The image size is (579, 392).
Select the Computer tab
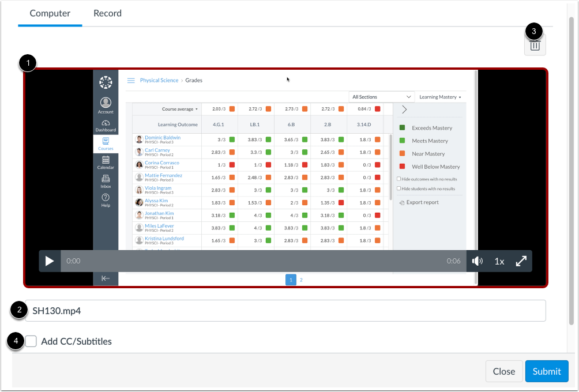(x=50, y=13)
